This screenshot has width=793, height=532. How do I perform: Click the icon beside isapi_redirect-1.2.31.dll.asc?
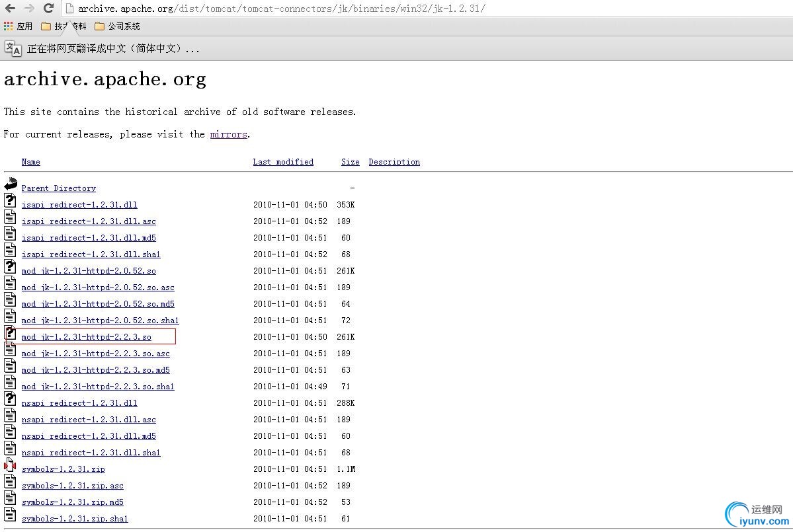pyautogui.click(x=10, y=217)
